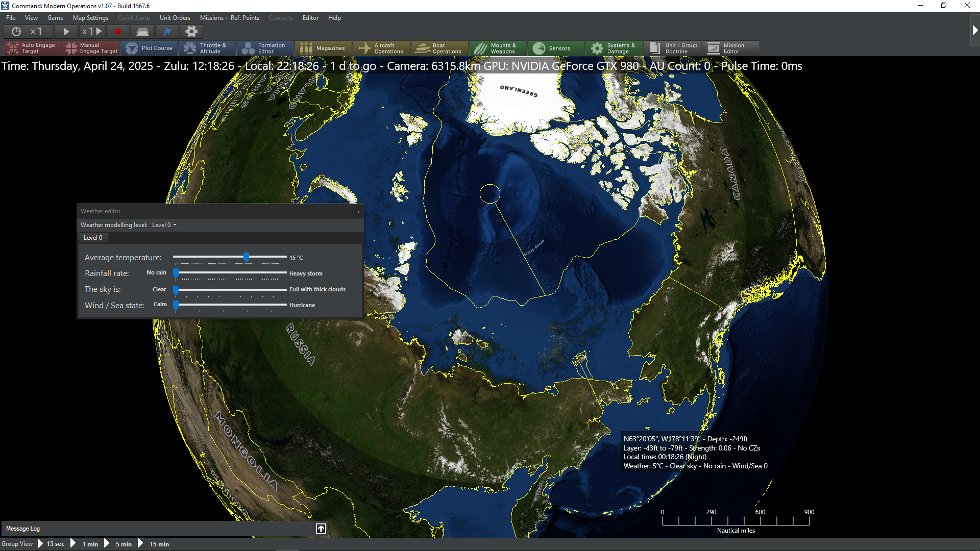This screenshot has width=980, height=551.
Task: Click the 15 °C temperature value
Action: 296,258
